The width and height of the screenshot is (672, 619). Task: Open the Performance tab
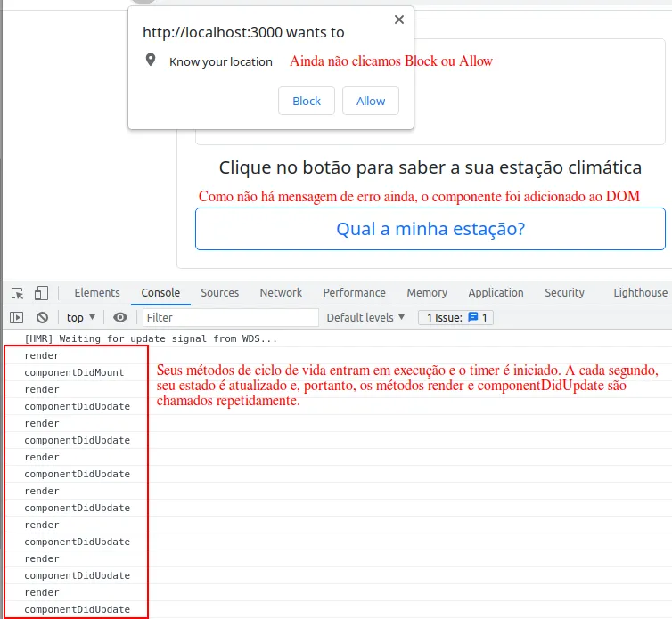pyautogui.click(x=355, y=293)
